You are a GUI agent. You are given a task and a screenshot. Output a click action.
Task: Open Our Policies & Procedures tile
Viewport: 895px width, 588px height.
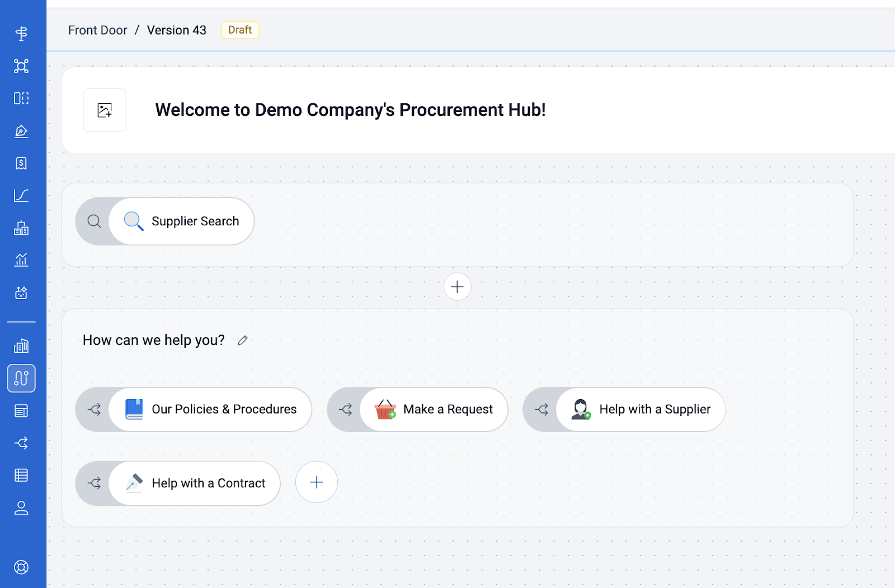210,410
